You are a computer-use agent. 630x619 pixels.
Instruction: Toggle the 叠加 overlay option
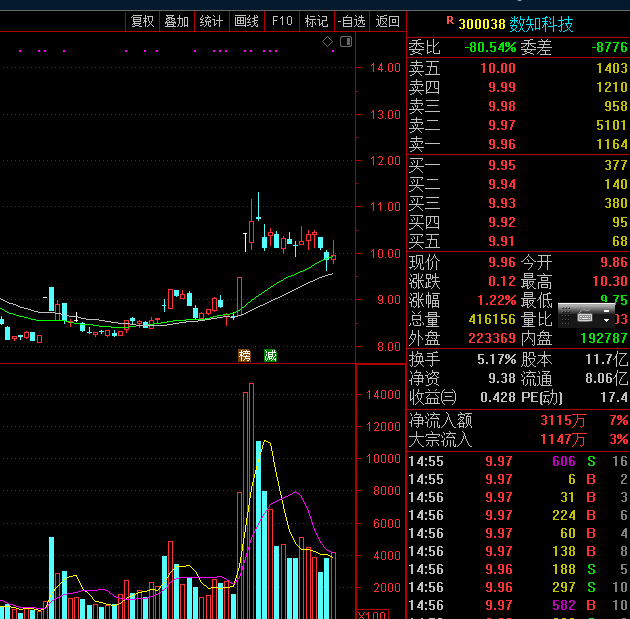tap(177, 21)
